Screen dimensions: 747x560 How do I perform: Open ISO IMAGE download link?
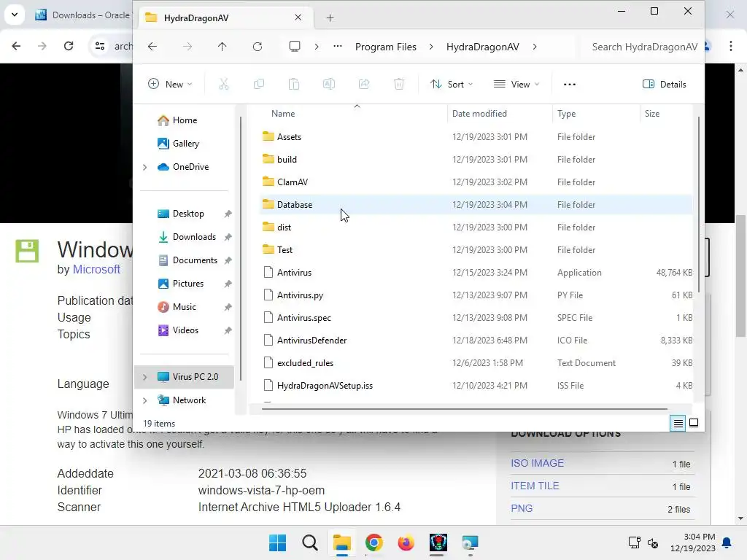point(538,463)
